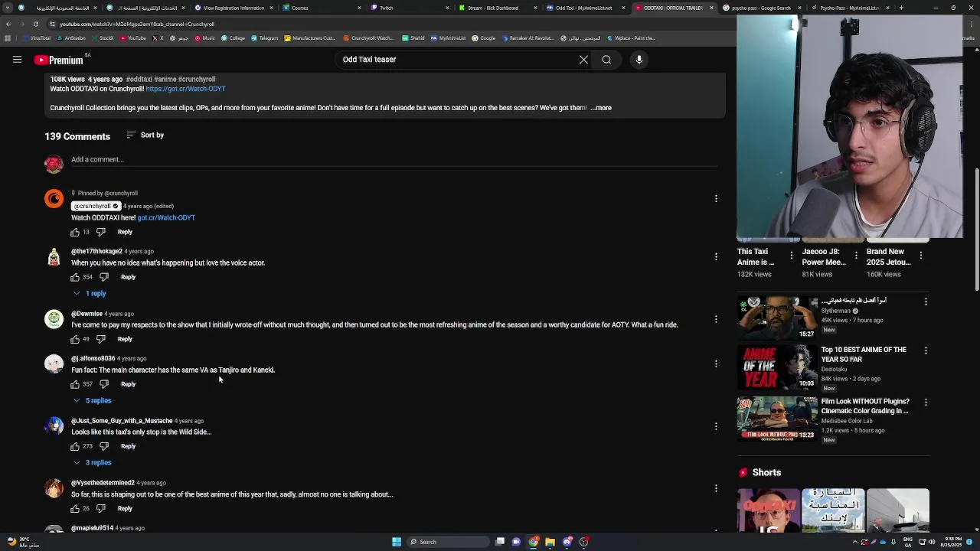
Task: Run search with the magnifier icon
Action: click(606, 60)
